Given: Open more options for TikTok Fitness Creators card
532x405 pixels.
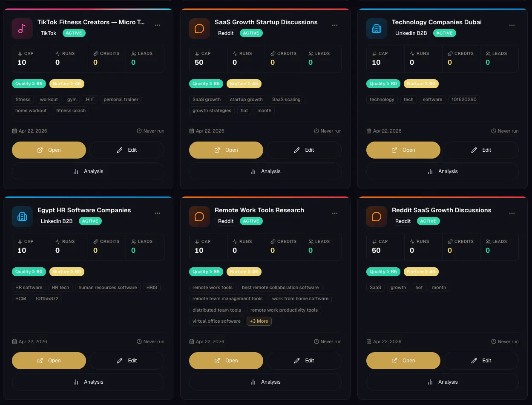Looking at the screenshot, I should pyautogui.click(x=158, y=25).
